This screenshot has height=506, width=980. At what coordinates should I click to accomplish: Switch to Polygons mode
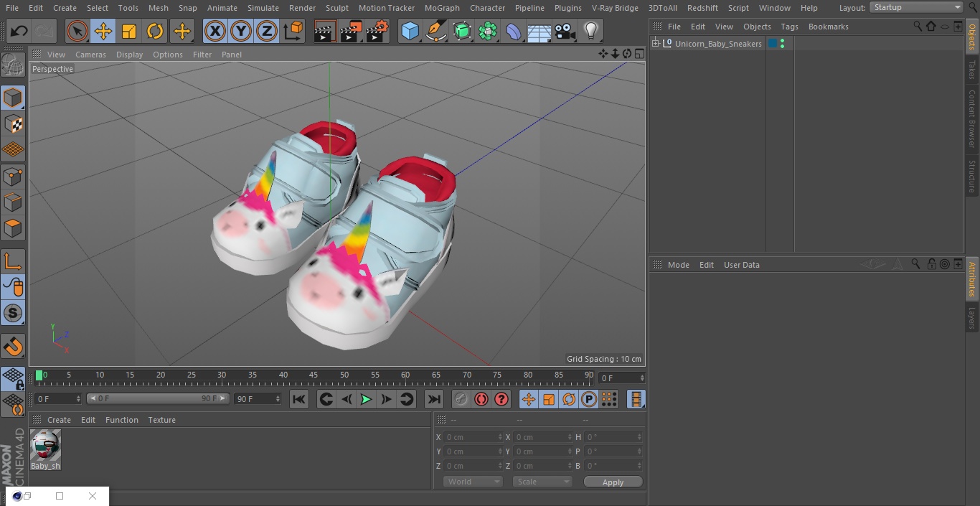[13, 228]
